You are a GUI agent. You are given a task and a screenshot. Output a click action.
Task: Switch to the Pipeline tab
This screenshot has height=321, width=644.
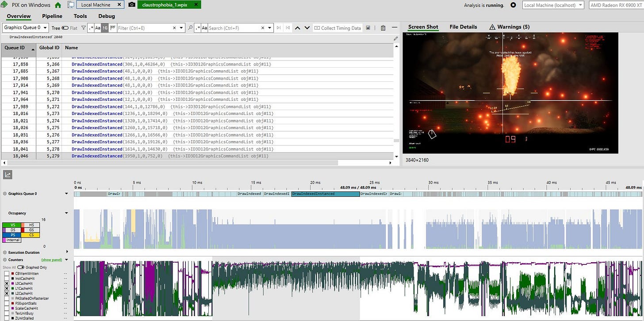pos(52,16)
